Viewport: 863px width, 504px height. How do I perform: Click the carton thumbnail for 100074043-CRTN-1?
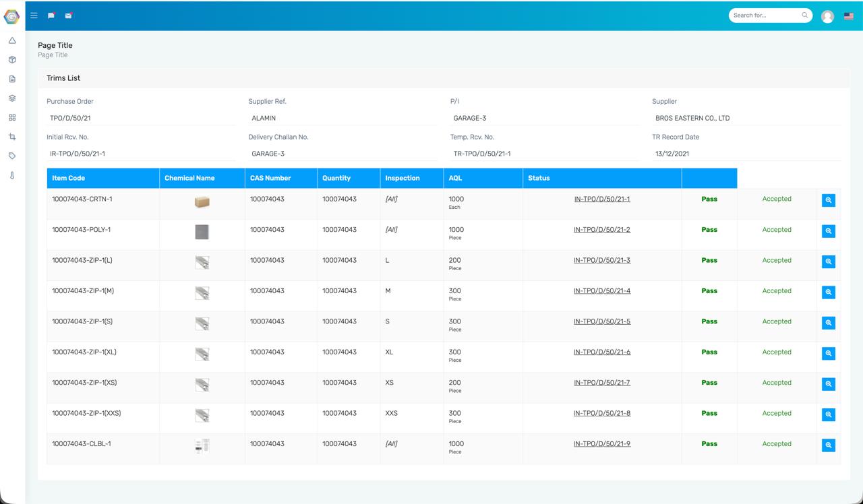(202, 202)
